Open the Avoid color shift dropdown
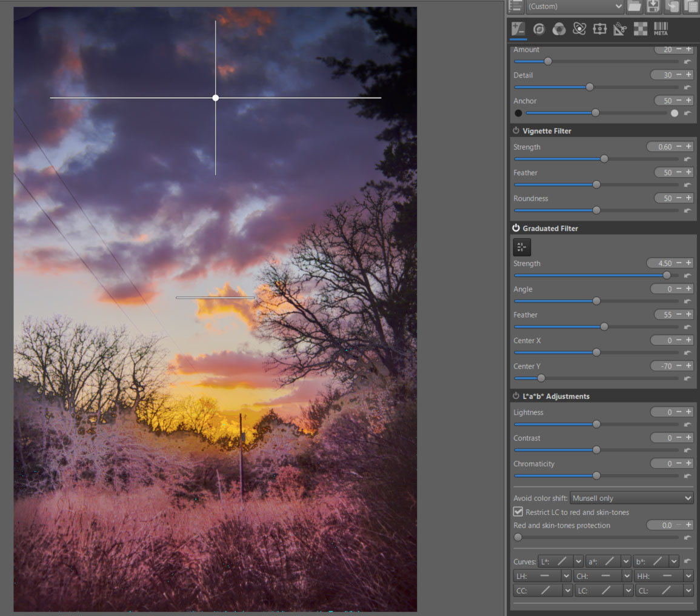The image size is (700, 616). coord(632,498)
